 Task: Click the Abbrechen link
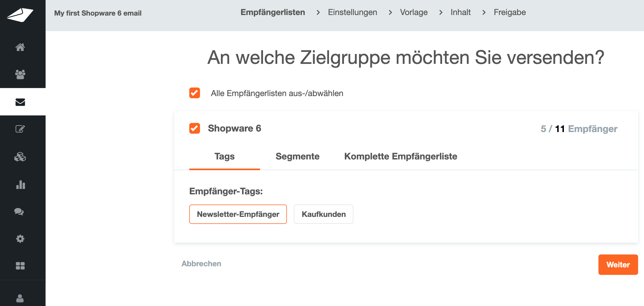201,264
